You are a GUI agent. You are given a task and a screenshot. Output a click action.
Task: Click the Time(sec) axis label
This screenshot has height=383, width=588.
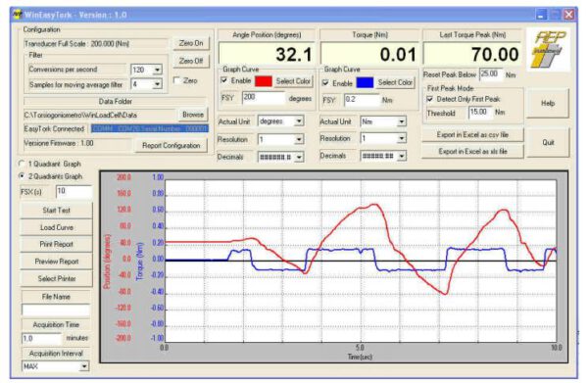[360, 357]
